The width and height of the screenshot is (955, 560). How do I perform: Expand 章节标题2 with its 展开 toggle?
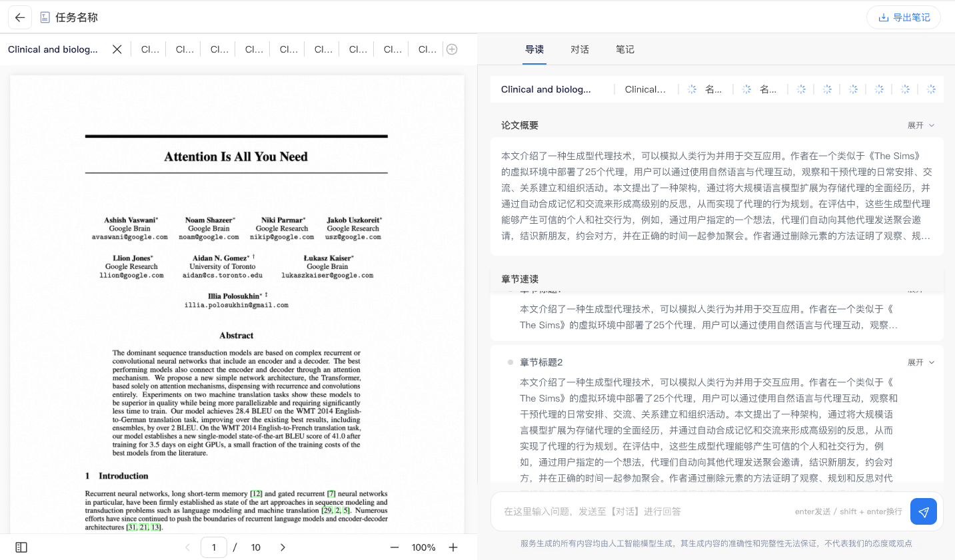coord(921,362)
